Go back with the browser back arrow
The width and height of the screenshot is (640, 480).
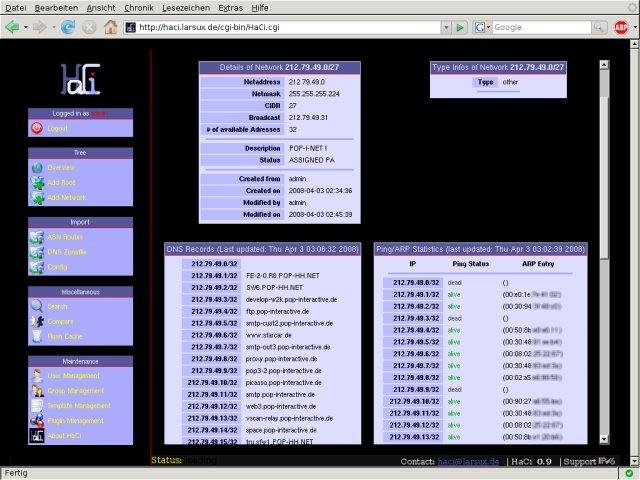click(12, 27)
